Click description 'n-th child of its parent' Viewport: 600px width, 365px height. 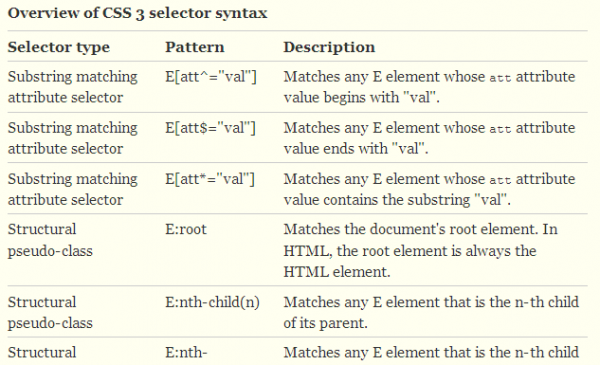coord(431,313)
